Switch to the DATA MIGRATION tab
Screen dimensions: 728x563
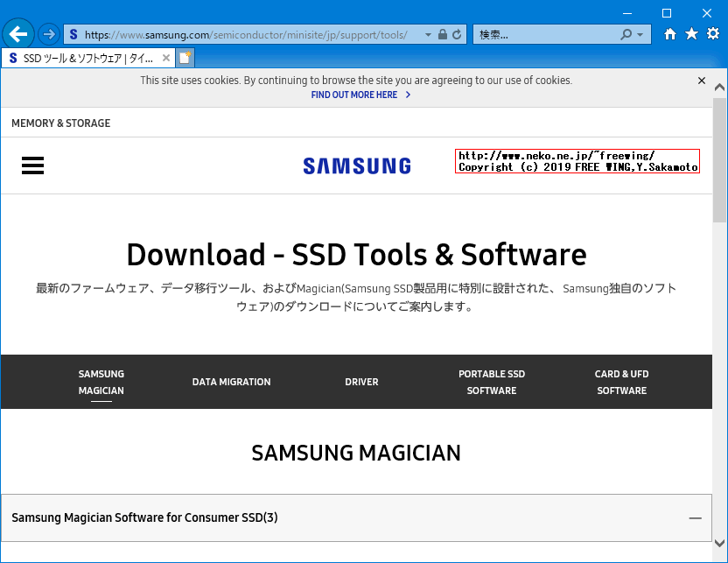[x=231, y=382]
